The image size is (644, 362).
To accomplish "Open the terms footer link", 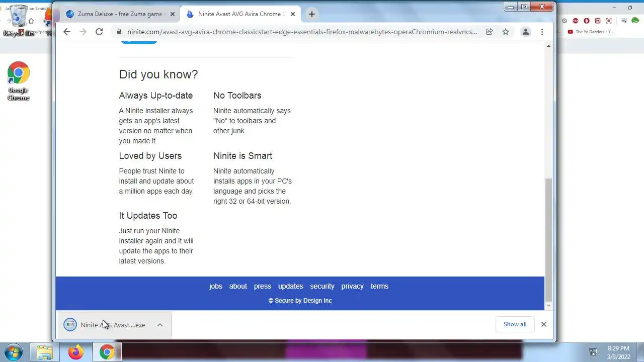I will tap(379, 286).
